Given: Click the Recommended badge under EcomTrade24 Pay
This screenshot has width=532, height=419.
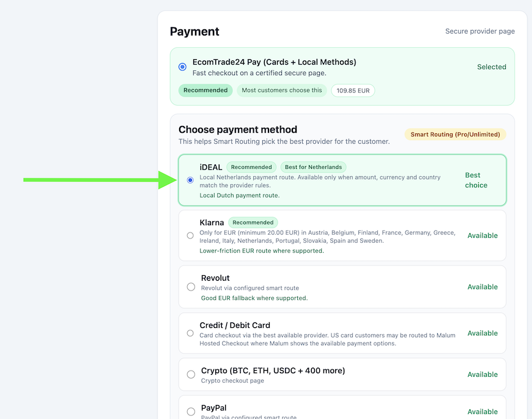Looking at the screenshot, I should pyautogui.click(x=205, y=91).
